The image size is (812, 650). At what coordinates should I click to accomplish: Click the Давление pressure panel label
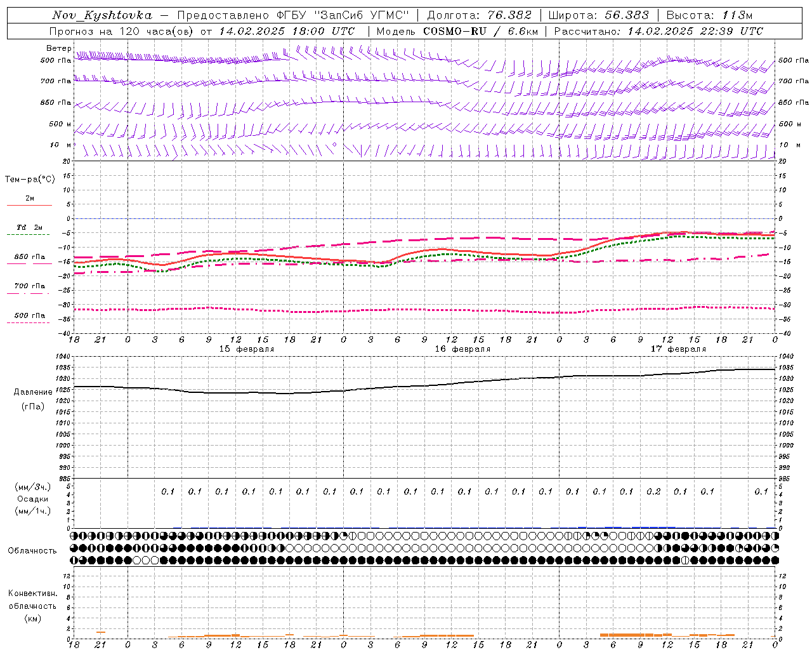33,392
